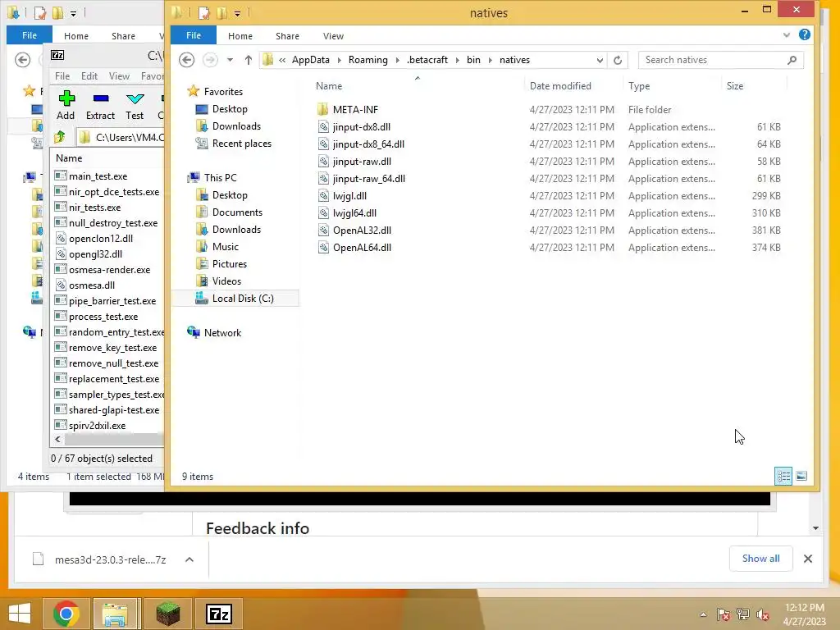Select Downloads under Favorites
Viewport: 840px width, 630px height.
coord(236,126)
